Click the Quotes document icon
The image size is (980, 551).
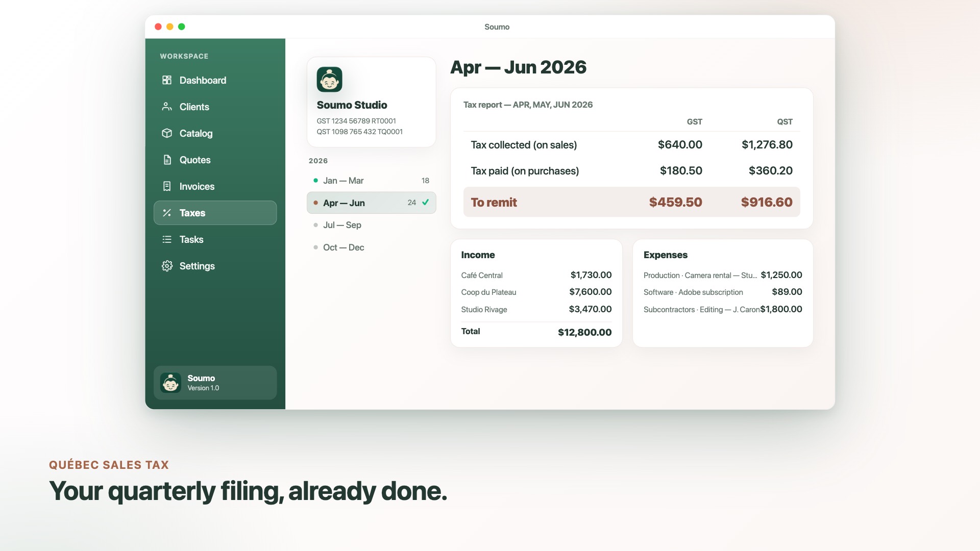tap(167, 160)
